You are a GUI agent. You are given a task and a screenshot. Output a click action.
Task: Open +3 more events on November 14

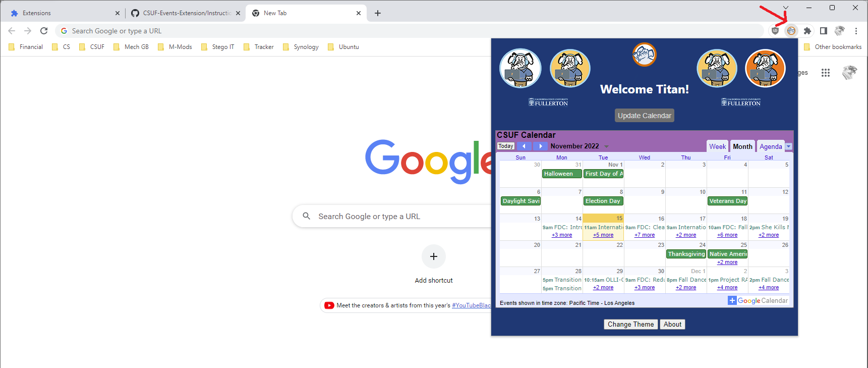[562, 235]
